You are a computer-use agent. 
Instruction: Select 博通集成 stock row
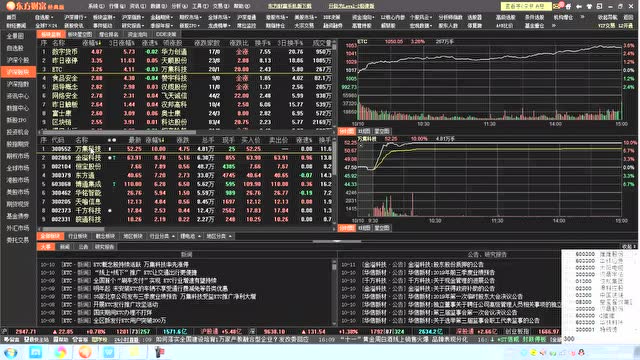[186, 184]
